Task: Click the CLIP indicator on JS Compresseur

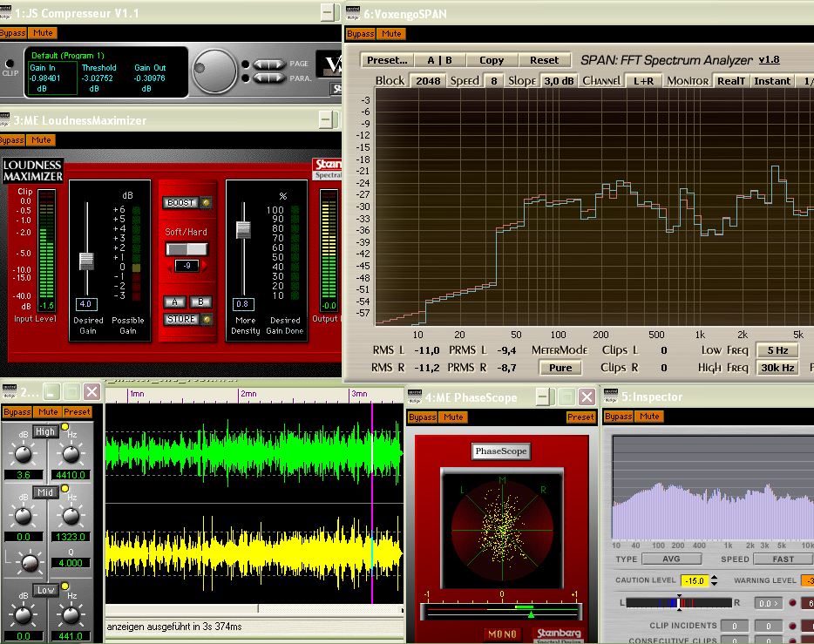Action: [x=10, y=64]
